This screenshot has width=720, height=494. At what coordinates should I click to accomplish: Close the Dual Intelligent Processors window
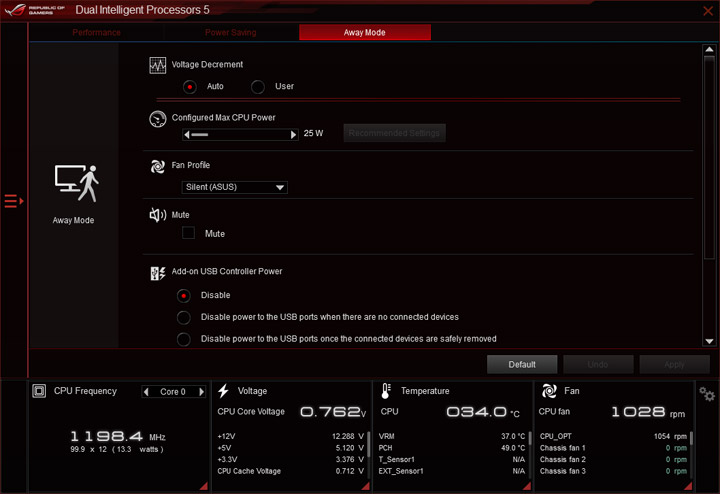708,11
